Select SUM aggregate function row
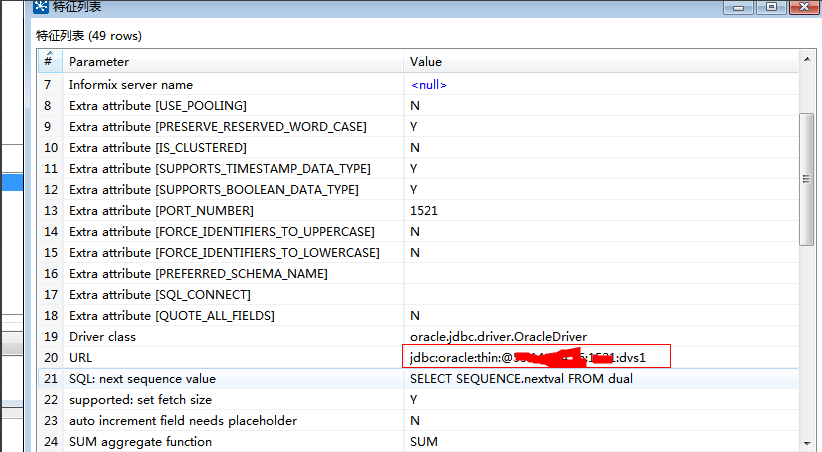 tap(418, 441)
